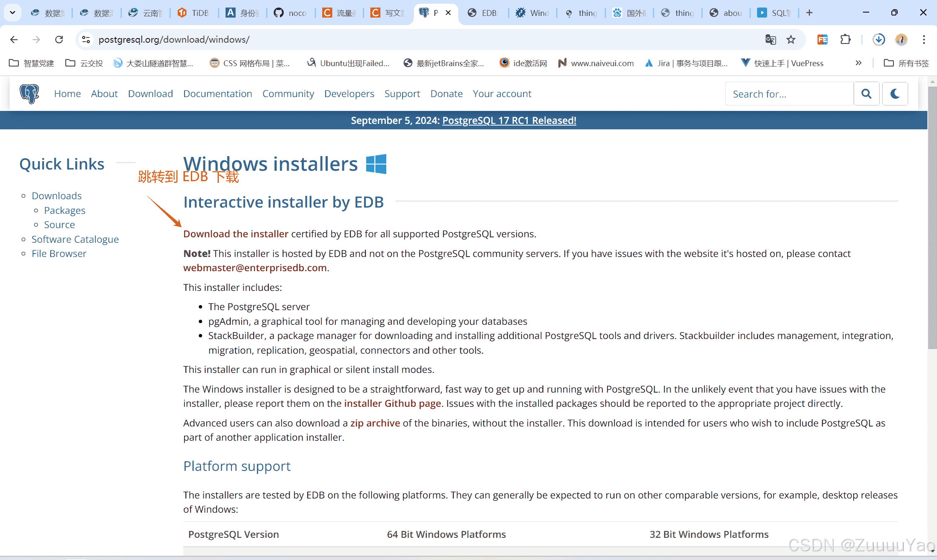Open the Download nav item
Screen dimensions: 937x560
pyautogui.click(x=150, y=93)
